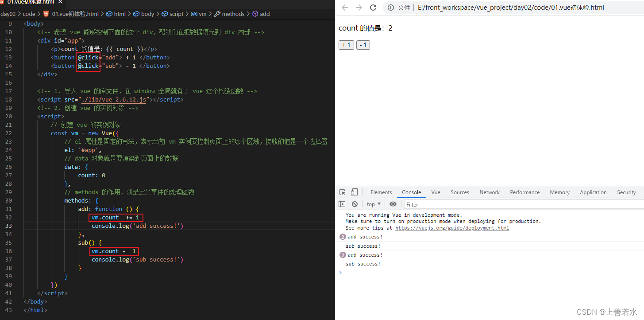Click the "+ 1" button on the page
644x320 pixels.
(346, 45)
